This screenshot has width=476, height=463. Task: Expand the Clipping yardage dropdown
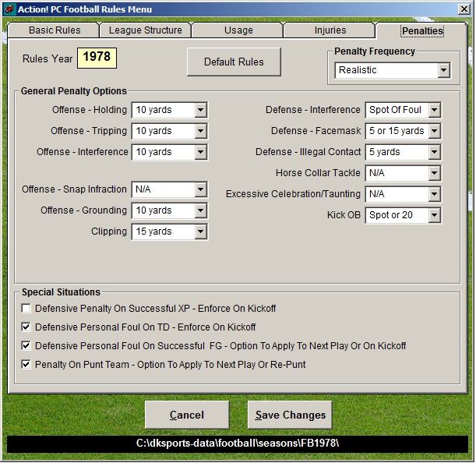click(200, 231)
